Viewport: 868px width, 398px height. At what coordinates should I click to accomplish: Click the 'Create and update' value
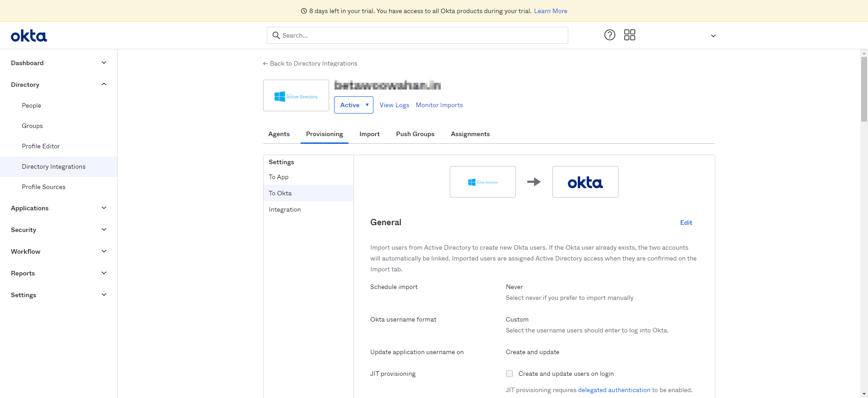(533, 352)
